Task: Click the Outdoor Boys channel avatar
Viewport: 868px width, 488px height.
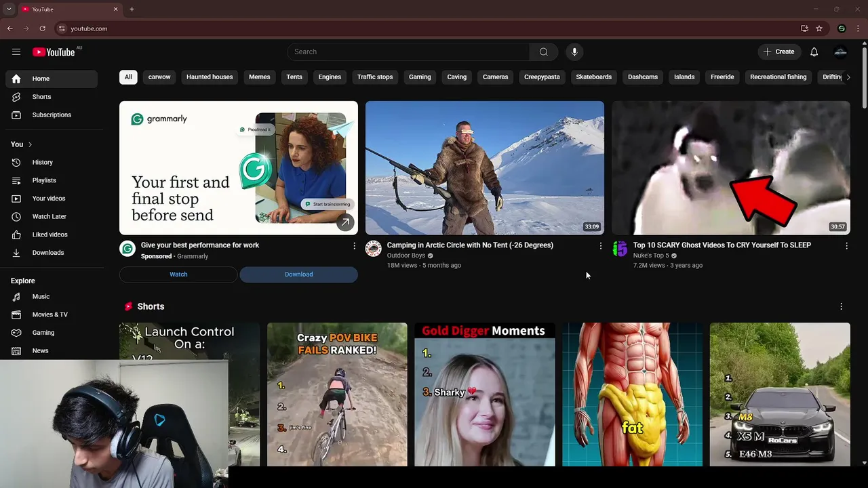Action: [374, 249]
